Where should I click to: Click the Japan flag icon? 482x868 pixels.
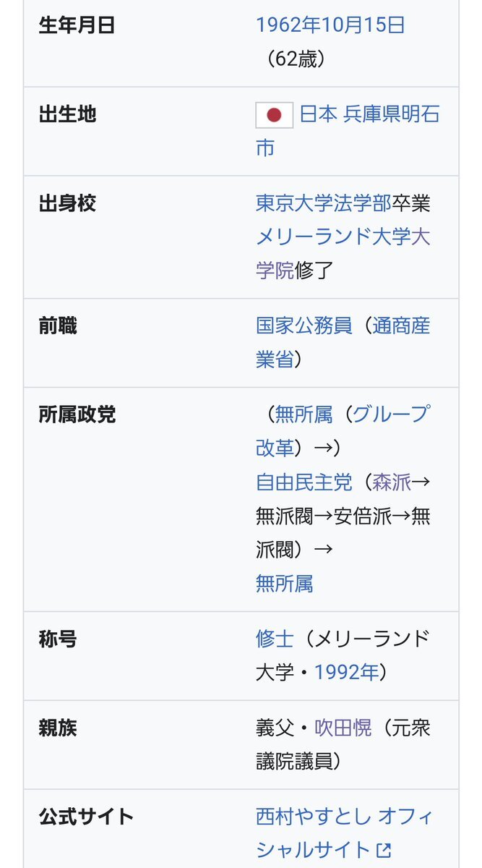coord(274,115)
